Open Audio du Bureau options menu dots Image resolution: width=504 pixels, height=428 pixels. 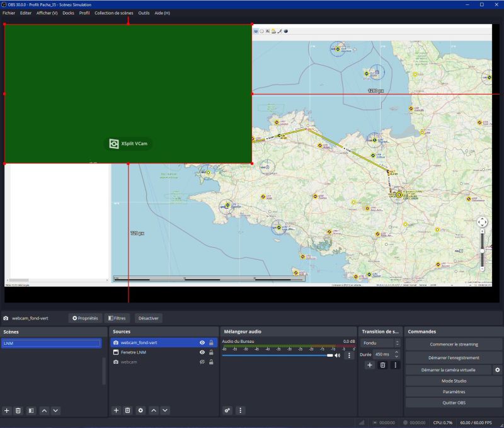coord(349,356)
